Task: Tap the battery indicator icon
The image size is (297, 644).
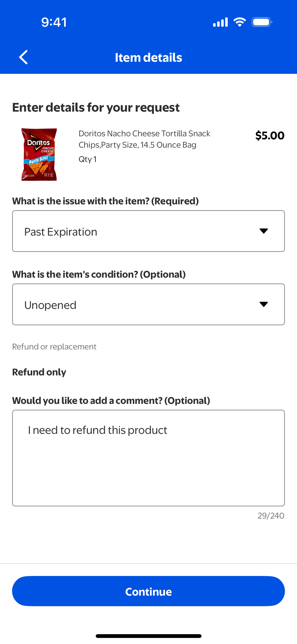Action: (262, 22)
